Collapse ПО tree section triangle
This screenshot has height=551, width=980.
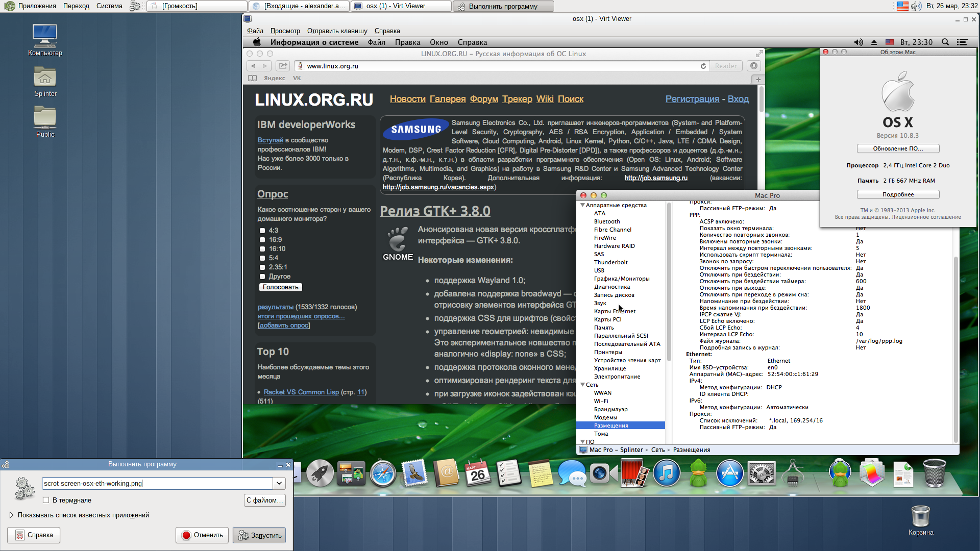(x=582, y=442)
